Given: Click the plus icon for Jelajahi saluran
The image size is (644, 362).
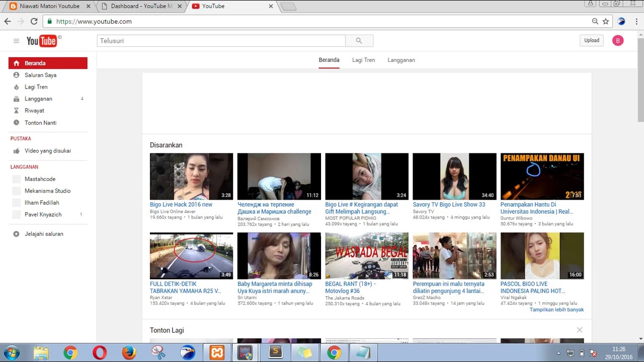Looking at the screenshot, I should [16, 234].
